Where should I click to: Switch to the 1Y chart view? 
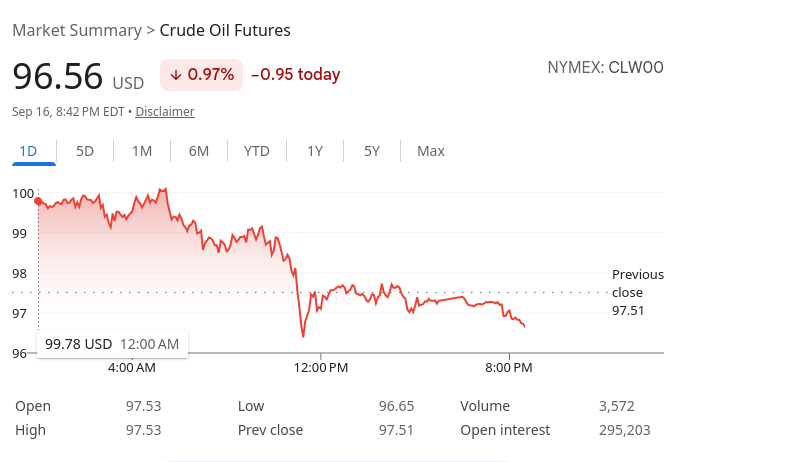[315, 151]
